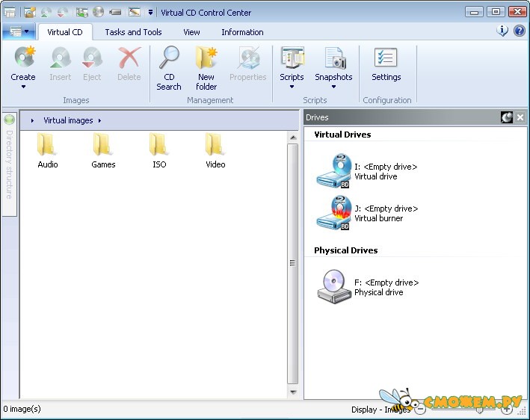Open the Information tab
530x420 pixels.
point(242,32)
